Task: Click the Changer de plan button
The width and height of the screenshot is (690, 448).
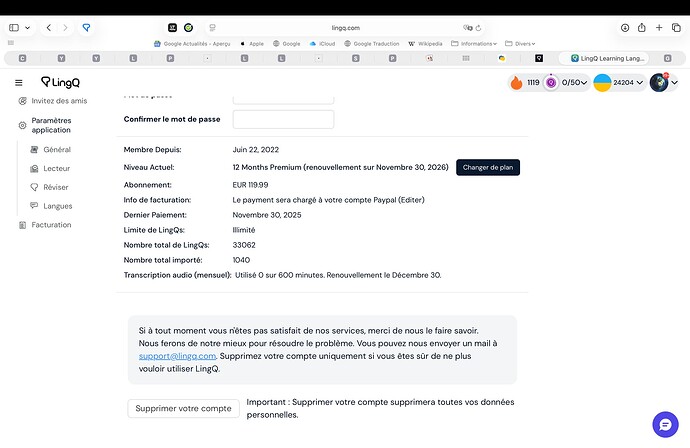Action: pos(487,167)
